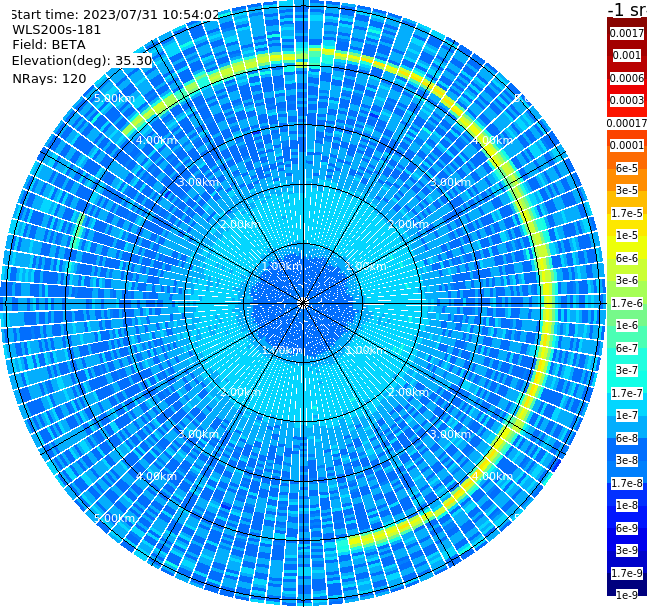Select the 0.001 colorbar tick label
Screen dimensions: 647x607
(627, 55)
